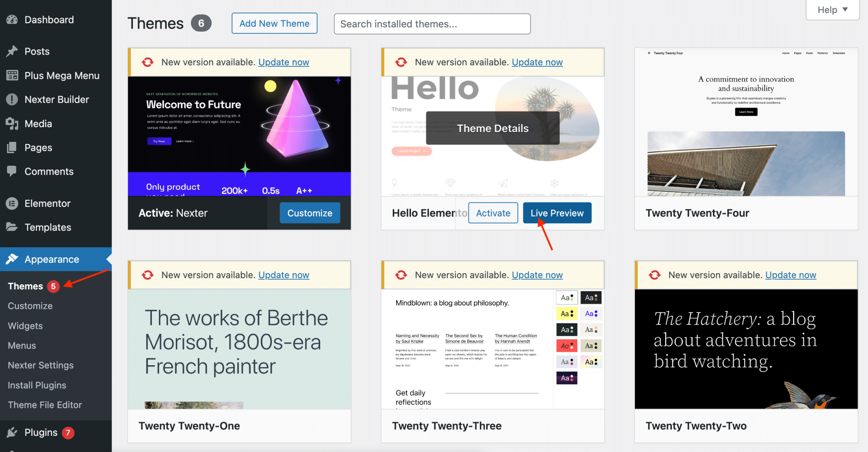Image resolution: width=868 pixels, height=452 pixels.
Task: Expand the Help dropdown panel
Action: (832, 10)
